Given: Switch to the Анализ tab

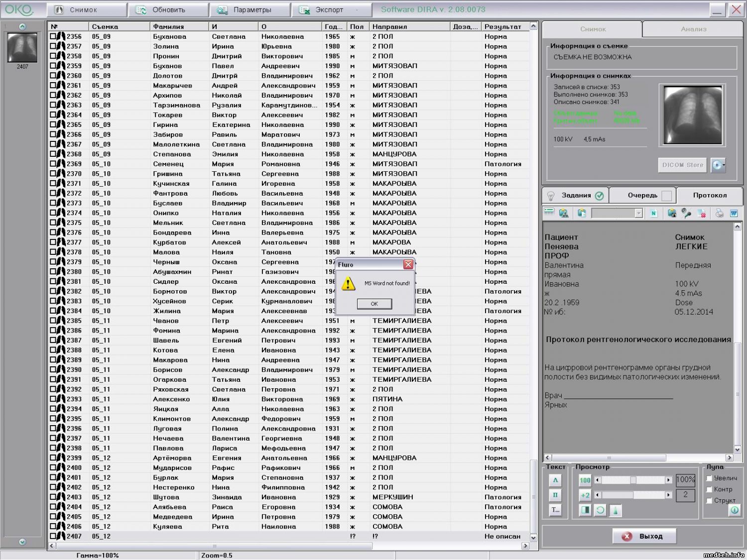Looking at the screenshot, I should coord(693,29).
